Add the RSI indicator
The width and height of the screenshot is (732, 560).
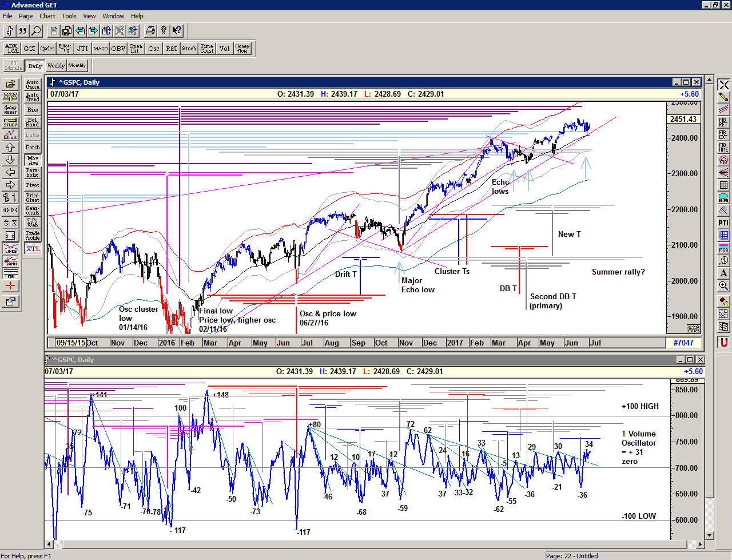[x=172, y=49]
